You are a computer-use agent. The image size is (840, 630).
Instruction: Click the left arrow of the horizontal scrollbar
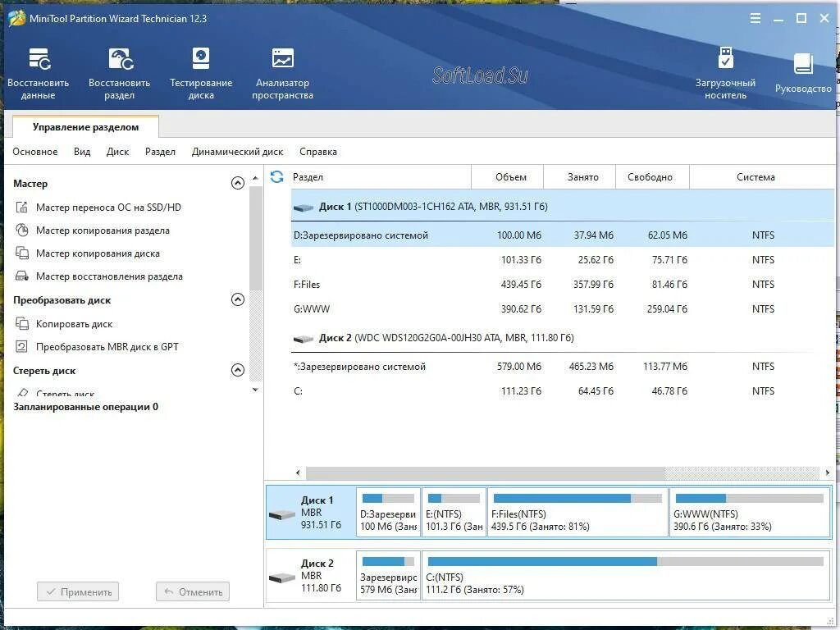299,472
